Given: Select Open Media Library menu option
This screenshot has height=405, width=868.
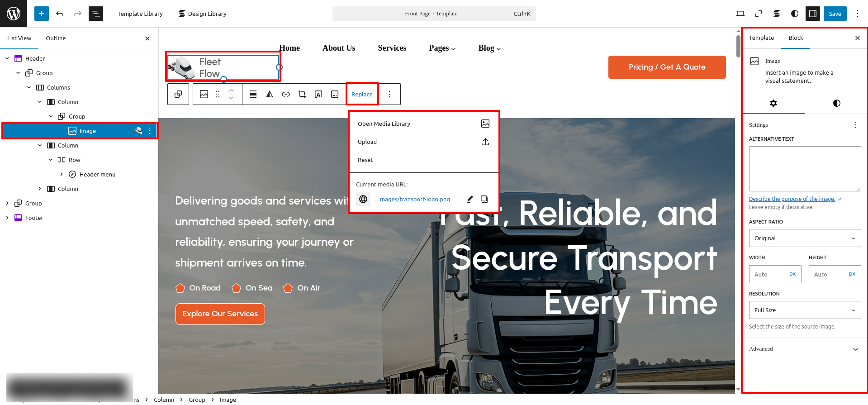Looking at the screenshot, I should tap(384, 124).
